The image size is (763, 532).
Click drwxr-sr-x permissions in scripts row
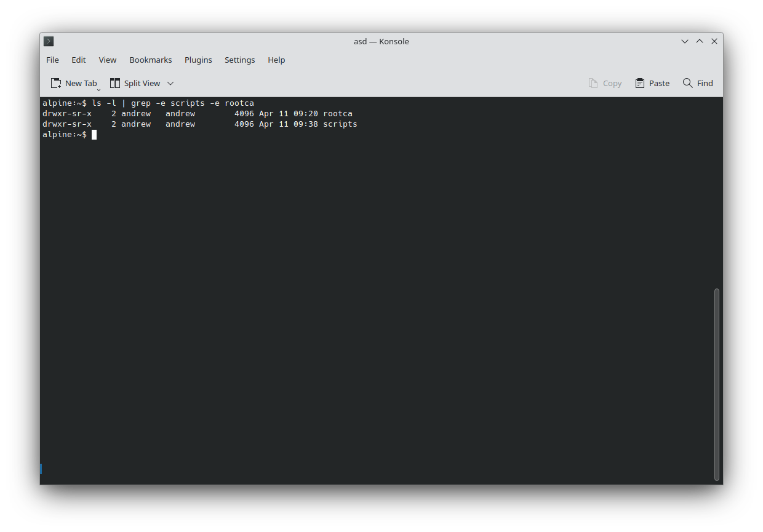67,124
